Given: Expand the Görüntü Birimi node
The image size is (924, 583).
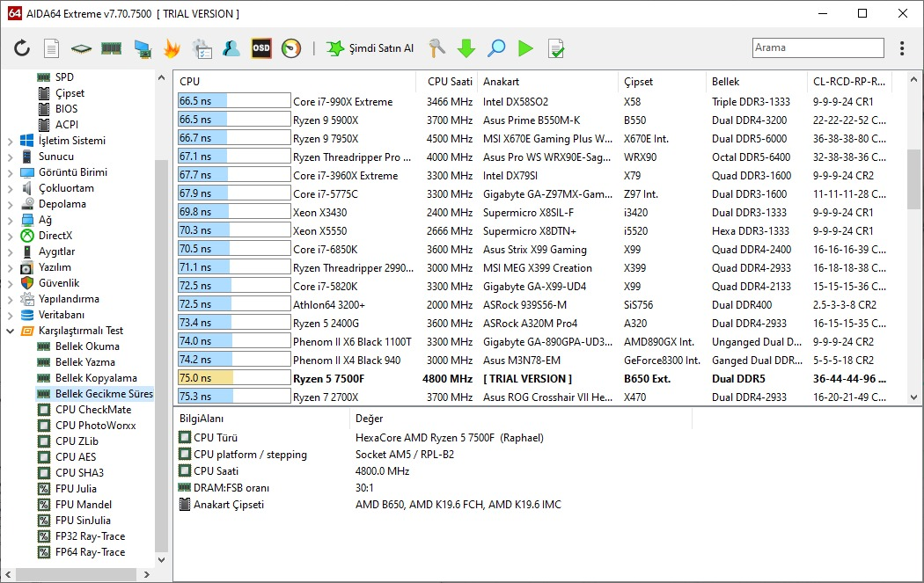Looking at the screenshot, I should (10, 173).
